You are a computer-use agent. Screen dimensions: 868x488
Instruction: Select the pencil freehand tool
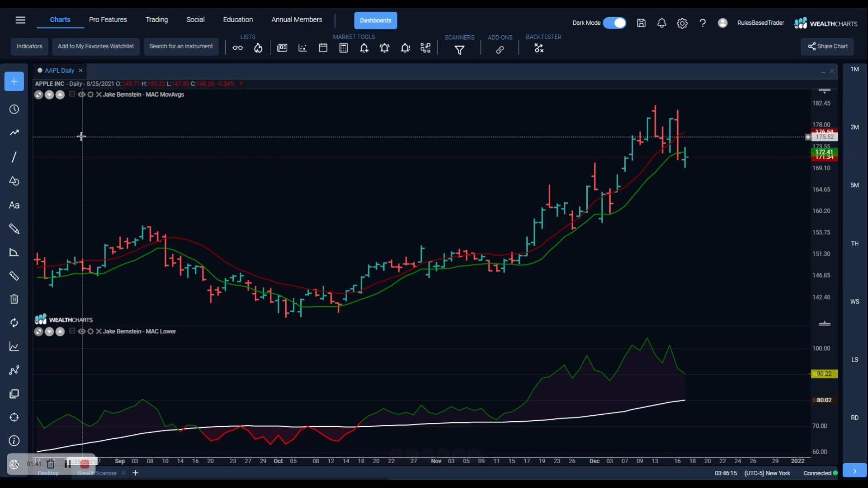14,229
